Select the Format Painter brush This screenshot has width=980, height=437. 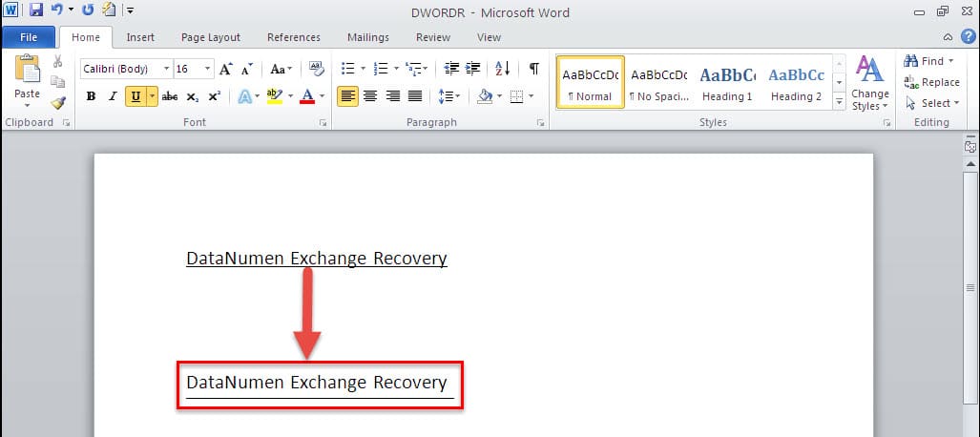57,103
